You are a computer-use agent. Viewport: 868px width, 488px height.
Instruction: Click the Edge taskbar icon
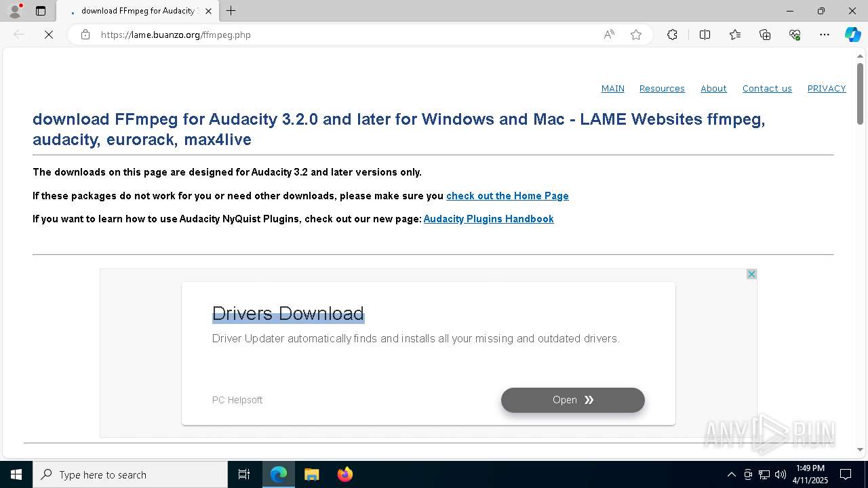[279, 474]
